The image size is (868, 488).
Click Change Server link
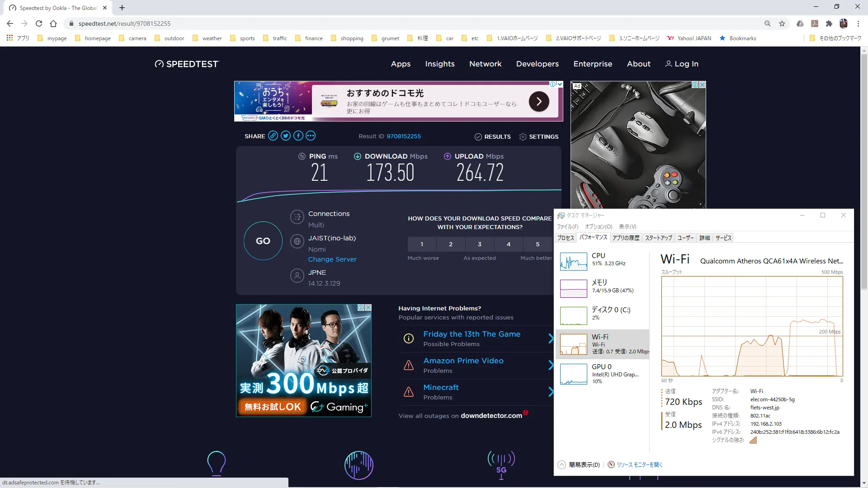[x=332, y=259]
